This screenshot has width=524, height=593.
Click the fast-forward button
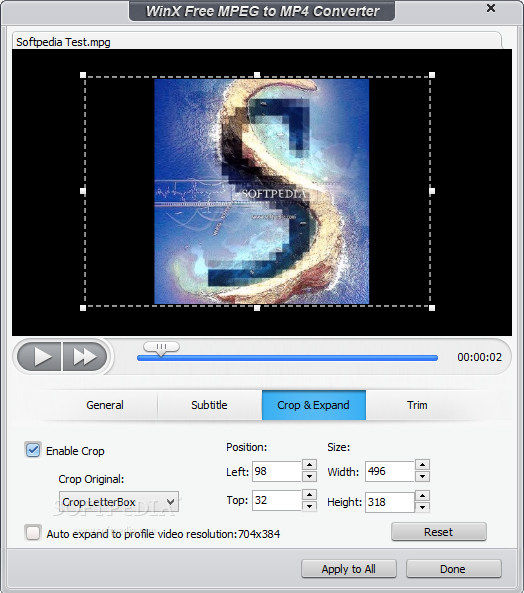[x=85, y=356]
